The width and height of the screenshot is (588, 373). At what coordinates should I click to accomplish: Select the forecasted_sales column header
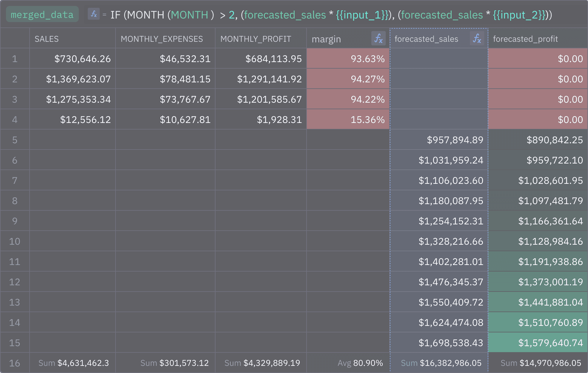pyautogui.click(x=439, y=38)
